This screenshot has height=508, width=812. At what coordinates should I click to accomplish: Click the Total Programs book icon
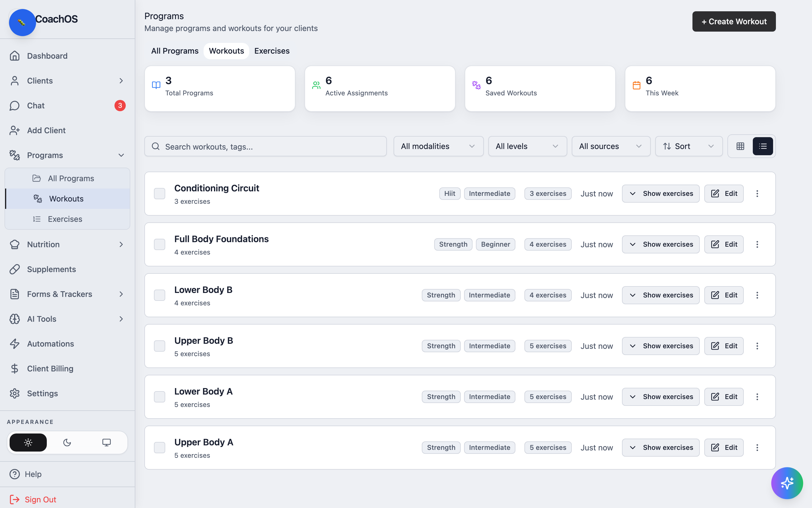tap(156, 85)
